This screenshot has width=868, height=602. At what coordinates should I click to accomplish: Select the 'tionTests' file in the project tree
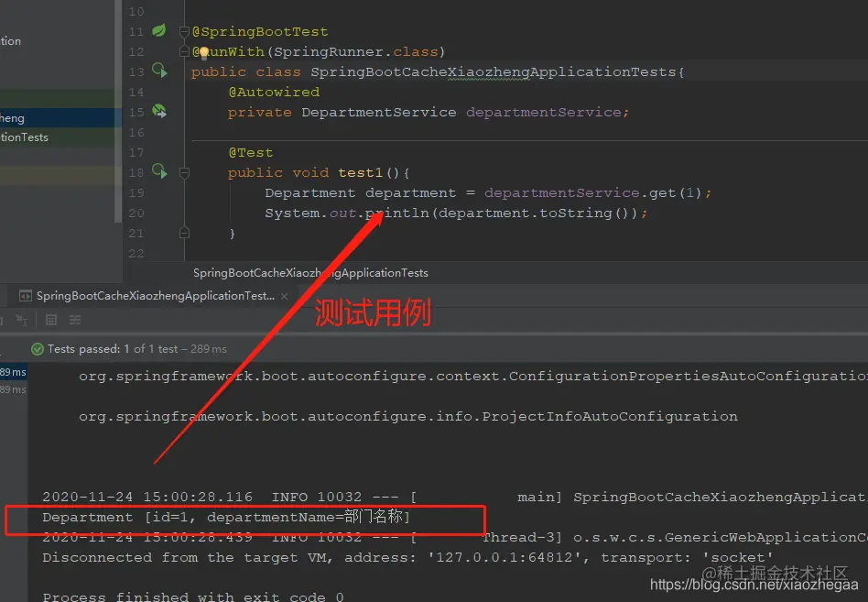pos(25,137)
